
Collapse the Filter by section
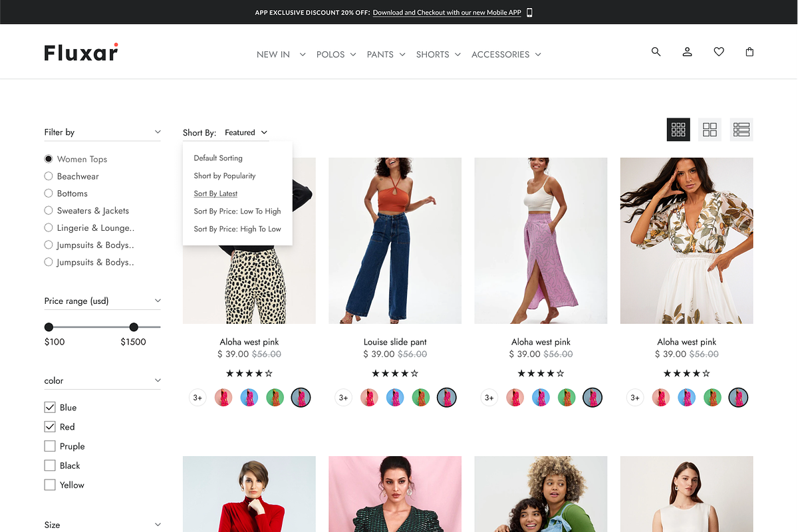click(158, 132)
